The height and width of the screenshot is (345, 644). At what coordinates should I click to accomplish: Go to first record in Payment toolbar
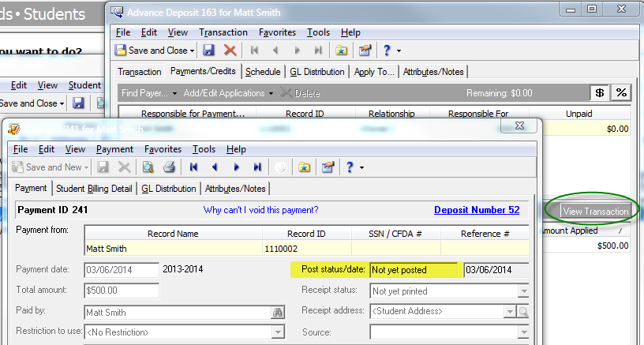(194, 167)
